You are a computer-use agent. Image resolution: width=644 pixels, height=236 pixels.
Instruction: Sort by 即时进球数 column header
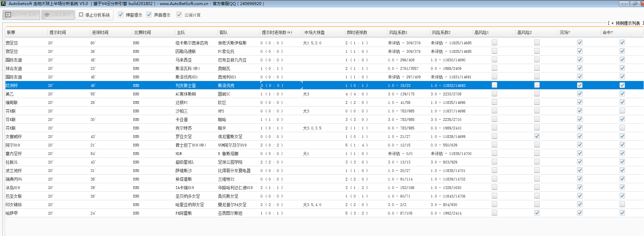[357, 32]
